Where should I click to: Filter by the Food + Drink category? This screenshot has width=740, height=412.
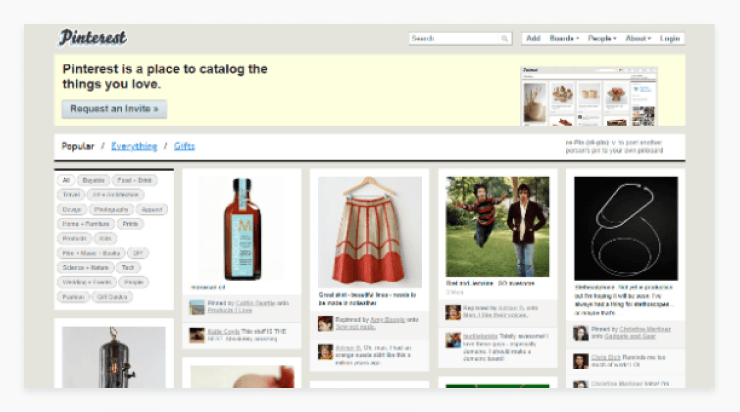135,180
